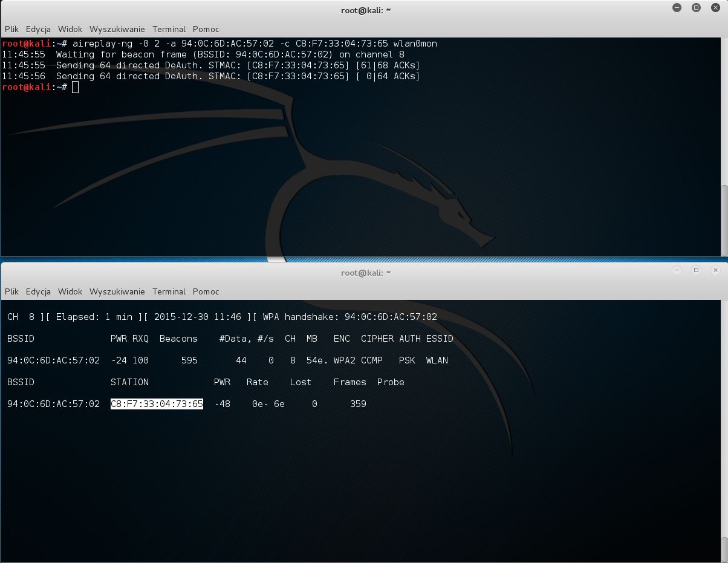This screenshot has height=563, width=728.
Task: Open Pomoc menu in bottom terminal
Action: 206,291
